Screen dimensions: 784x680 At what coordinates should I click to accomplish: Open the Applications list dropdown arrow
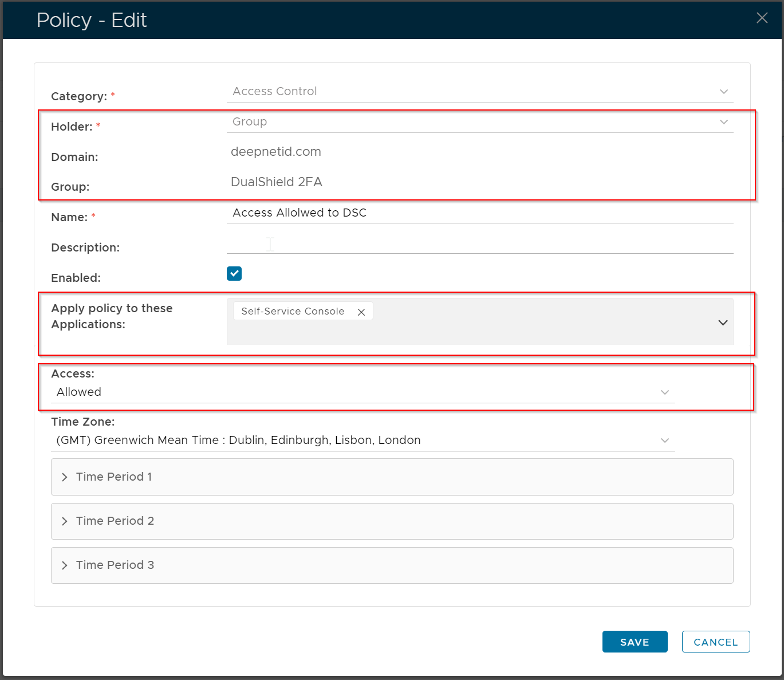pyautogui.click(x=723, y=323)
